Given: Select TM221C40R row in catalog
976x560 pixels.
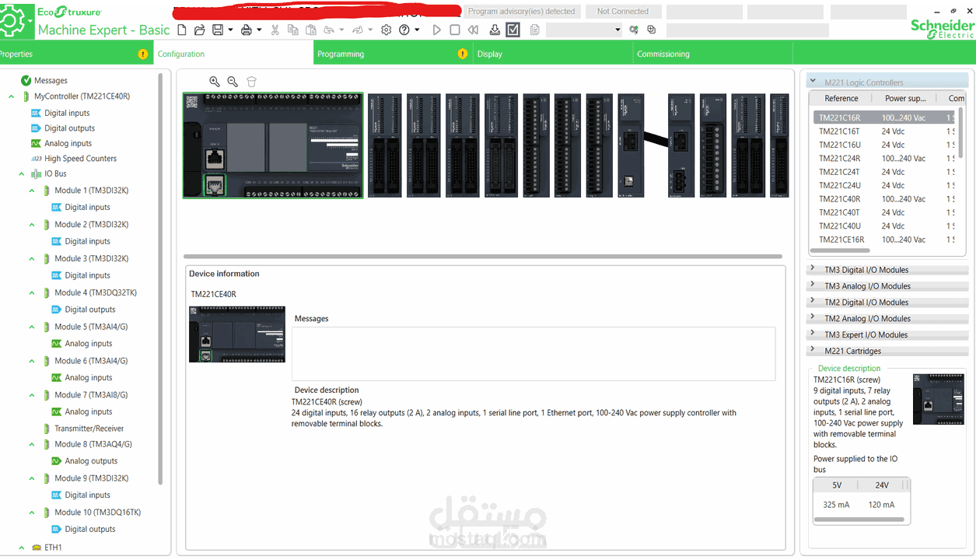Looking at the screenshot, I should pos(883,198).
